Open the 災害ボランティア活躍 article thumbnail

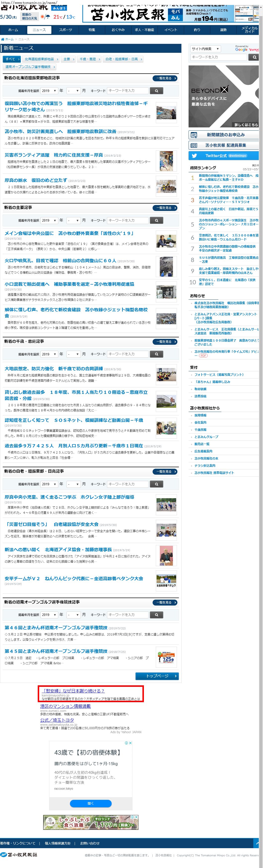[166, 161]
